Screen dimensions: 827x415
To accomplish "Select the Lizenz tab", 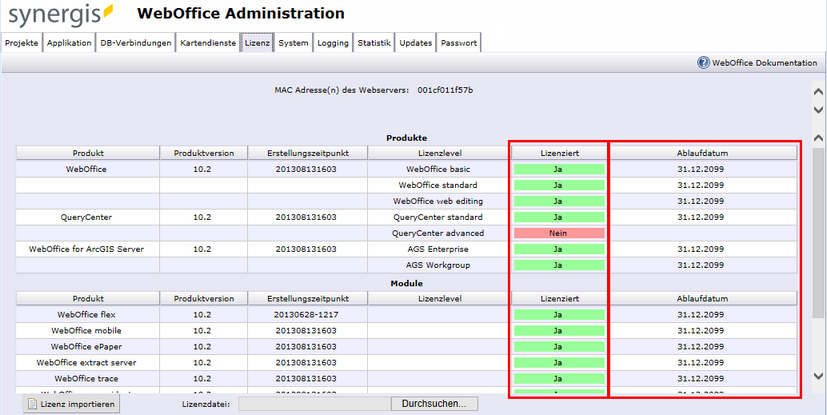I will (257, 43).
